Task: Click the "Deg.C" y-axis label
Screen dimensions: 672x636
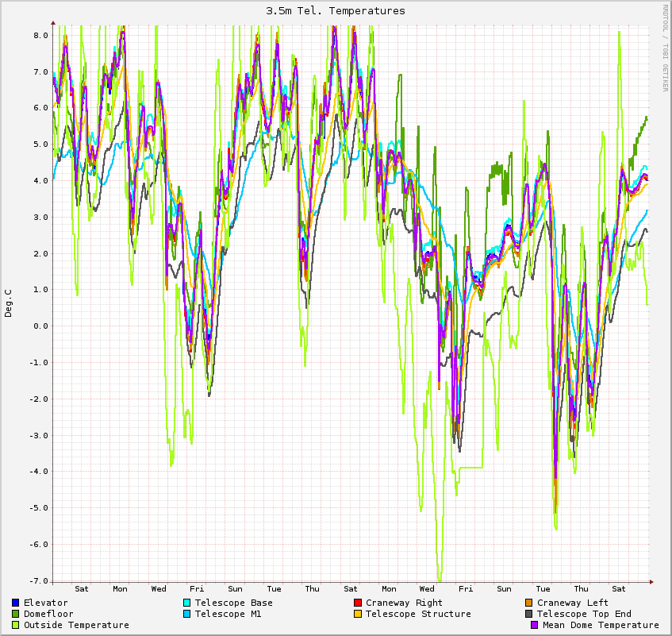Action: coord(9,303)
